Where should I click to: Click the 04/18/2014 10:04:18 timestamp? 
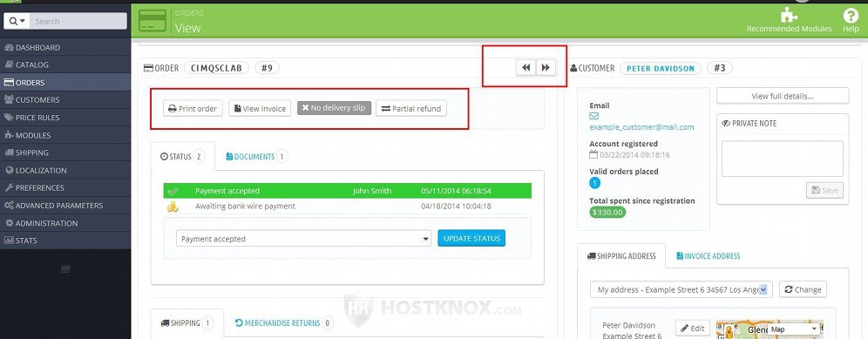point(456,207)
